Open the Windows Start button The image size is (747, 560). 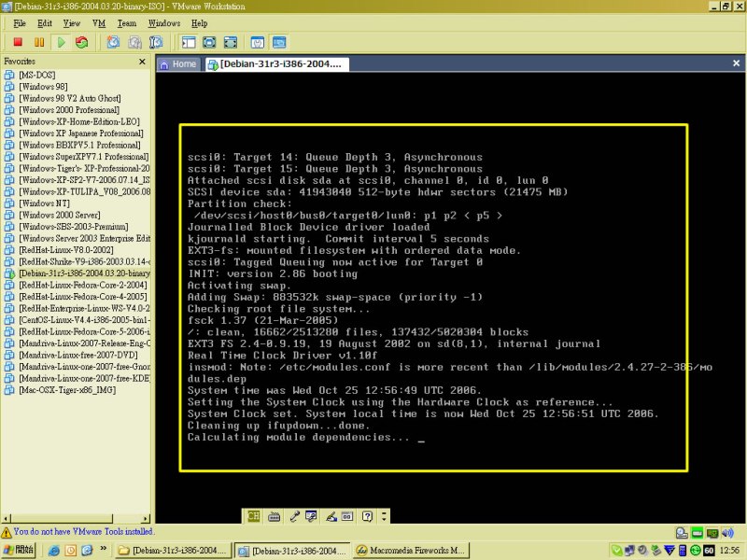coord(19,550)
